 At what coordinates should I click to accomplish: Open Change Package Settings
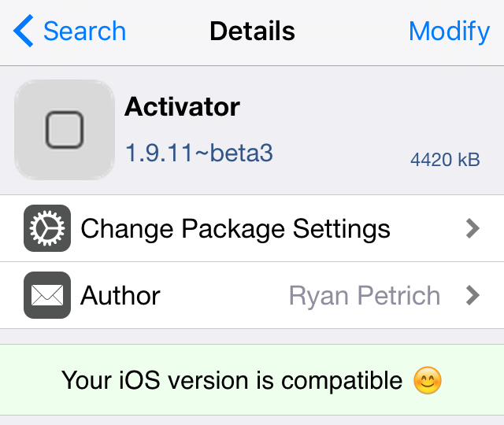pos(235,229)
